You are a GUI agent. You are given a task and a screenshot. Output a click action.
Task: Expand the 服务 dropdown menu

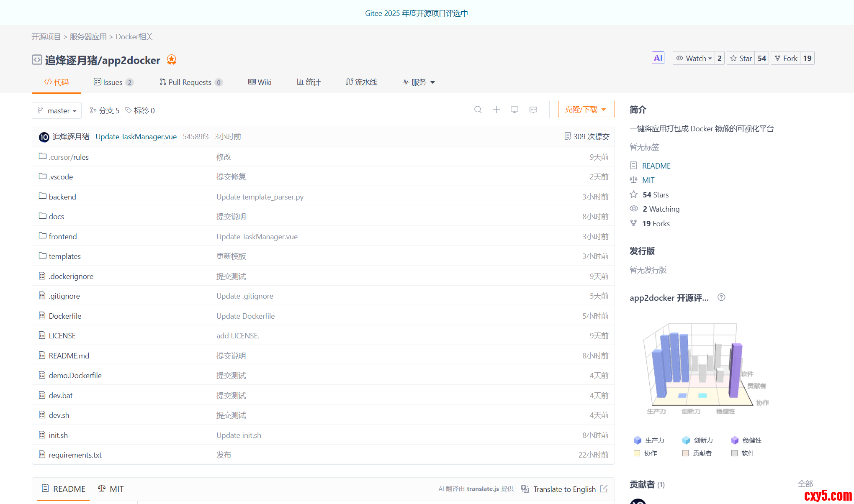(419, 82)
